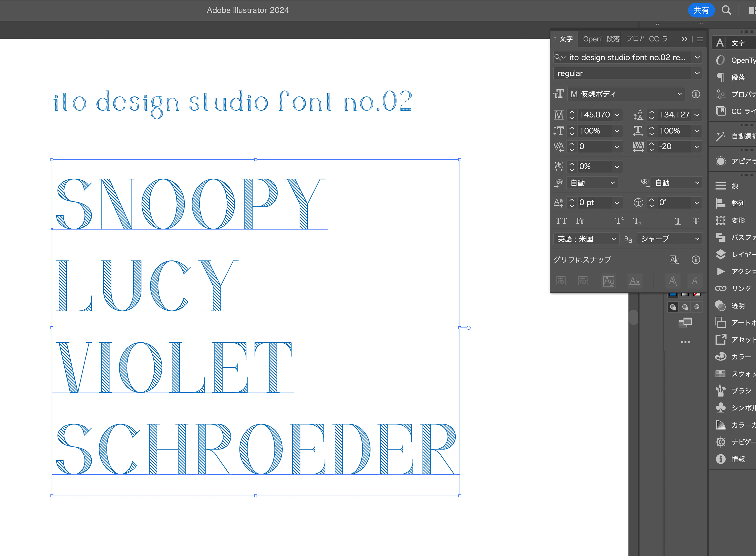Image resolution: width=756 pixels, height=556 pixels.
Task: Open the Align panel icon
Action: point(720,203)
